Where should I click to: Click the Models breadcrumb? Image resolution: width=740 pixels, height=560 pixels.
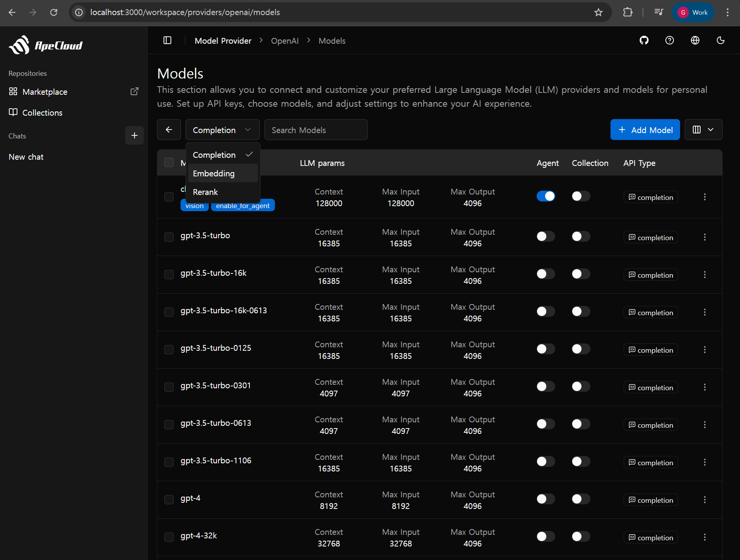(x=332, y=41)
